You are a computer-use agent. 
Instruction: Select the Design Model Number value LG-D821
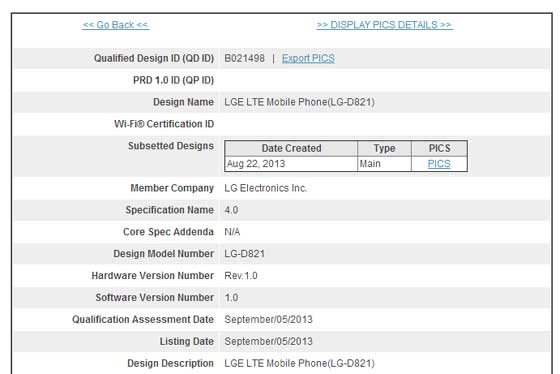245,254
